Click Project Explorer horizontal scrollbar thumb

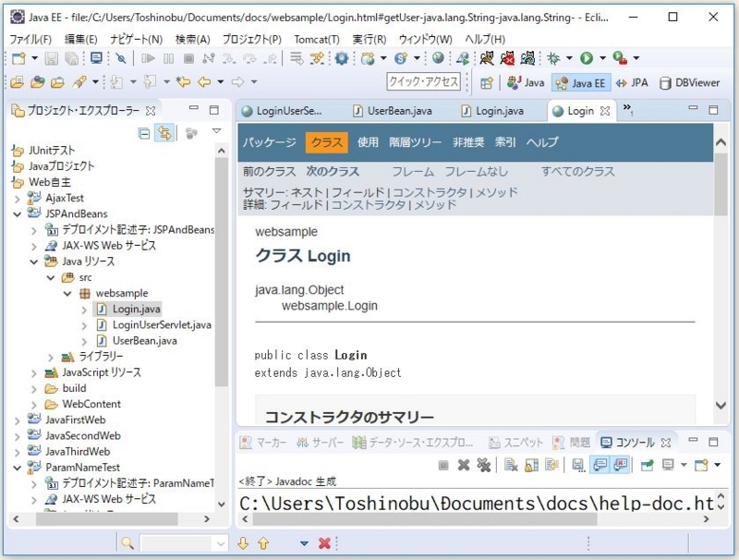107,519
